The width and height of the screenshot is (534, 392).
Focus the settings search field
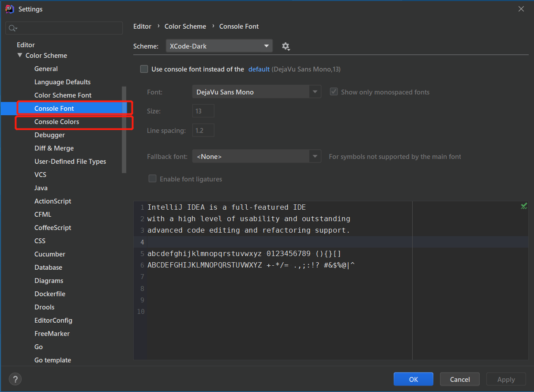point(64,28)
